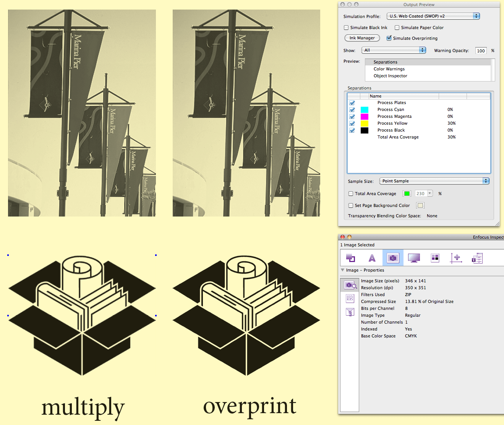
Task: Select the overprint box illustration
Action: click(246, 316)
